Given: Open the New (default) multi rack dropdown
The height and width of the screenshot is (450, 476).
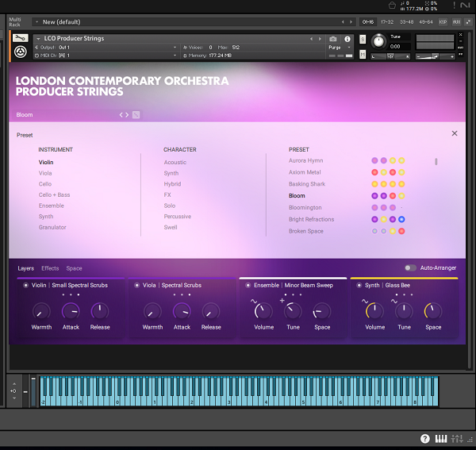Looking at the screenshot, I should (x=36, y=22).
